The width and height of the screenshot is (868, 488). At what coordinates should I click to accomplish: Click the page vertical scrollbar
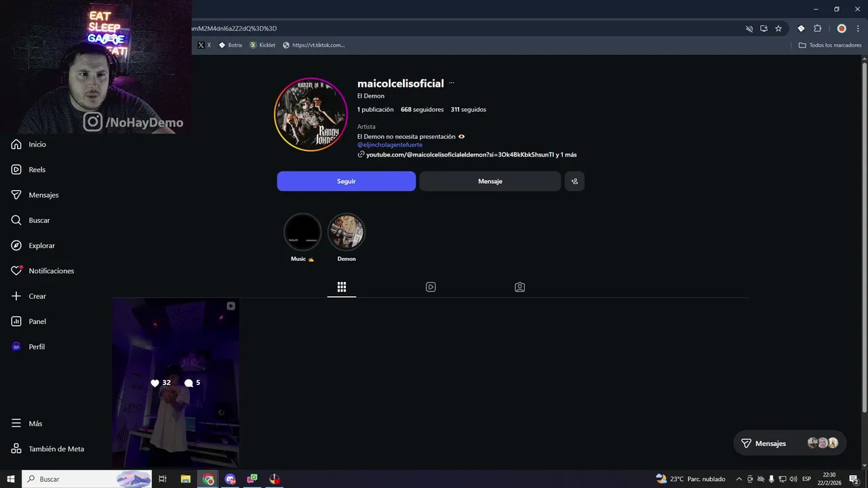(x=864, y=237)
